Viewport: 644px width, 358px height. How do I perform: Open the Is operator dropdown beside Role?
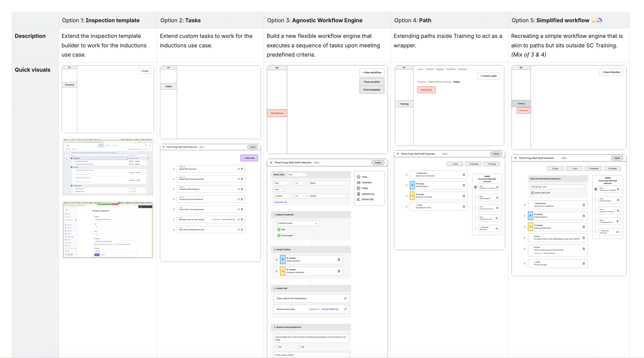[x=300, y=183]
